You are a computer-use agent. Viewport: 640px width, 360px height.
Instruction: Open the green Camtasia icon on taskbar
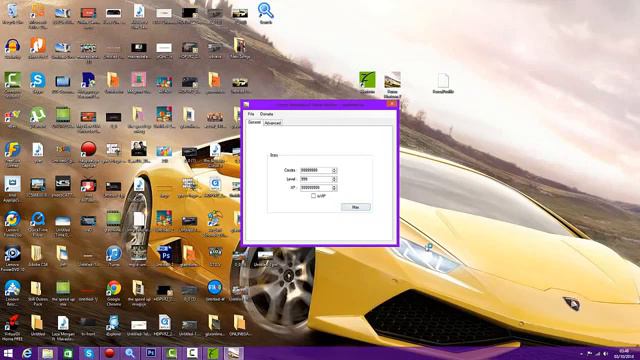(x=171, y=353)
